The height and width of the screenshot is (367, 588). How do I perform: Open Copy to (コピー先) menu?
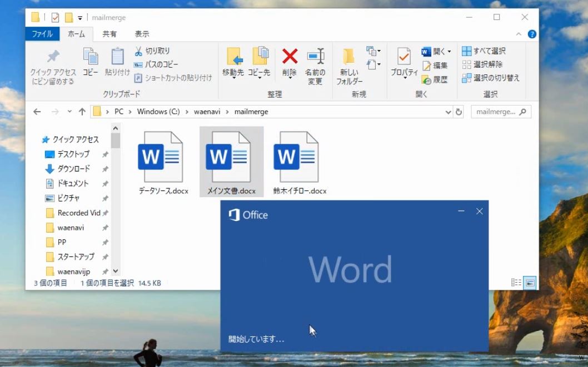click(x=259, y=63)
